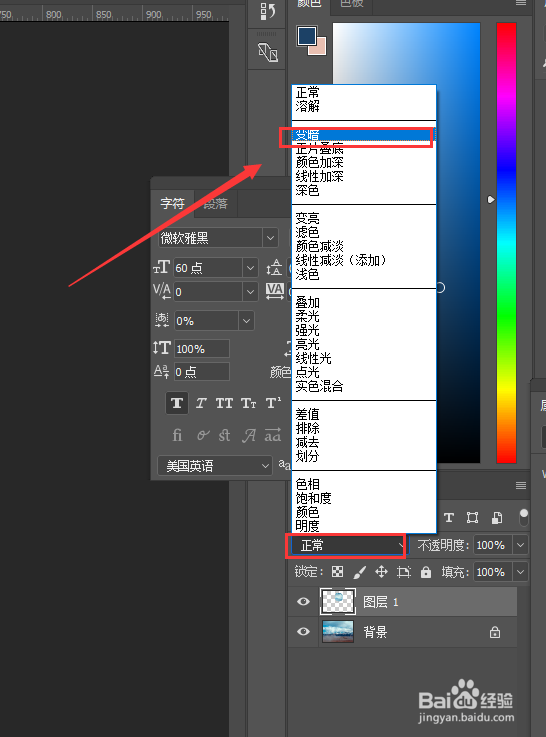Toggle Small Caps text style

click(x=249, y=403)
